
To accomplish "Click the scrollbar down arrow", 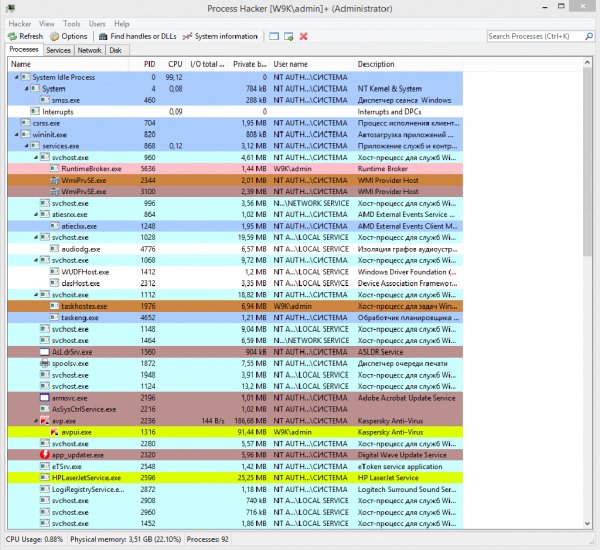I will pyautogui.click(x=587, y=524).
